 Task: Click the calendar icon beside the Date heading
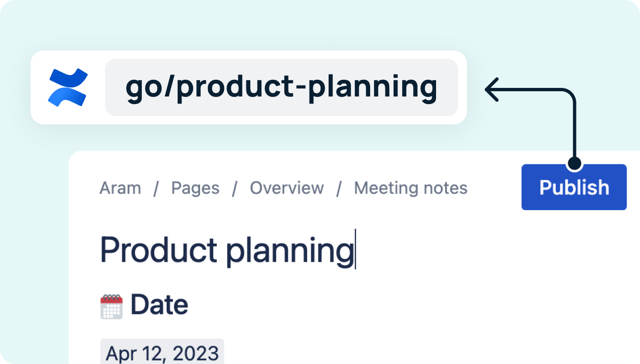111,304
